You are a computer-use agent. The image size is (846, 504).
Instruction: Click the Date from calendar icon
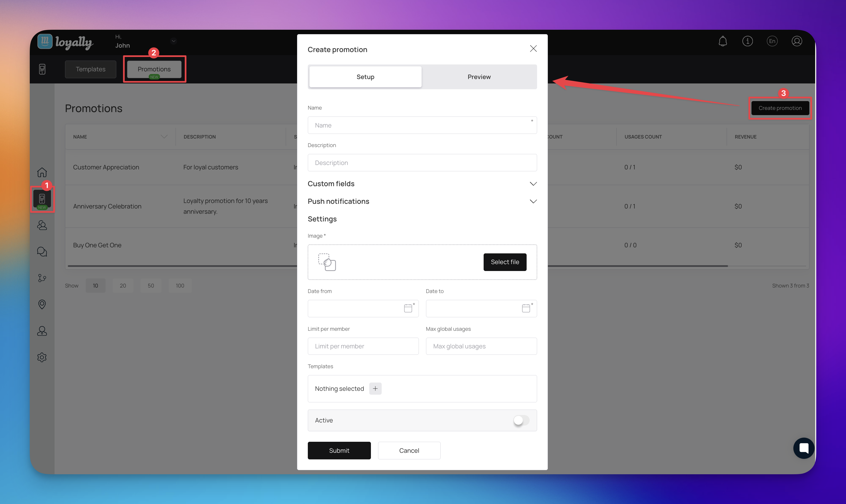coord(408,308)
